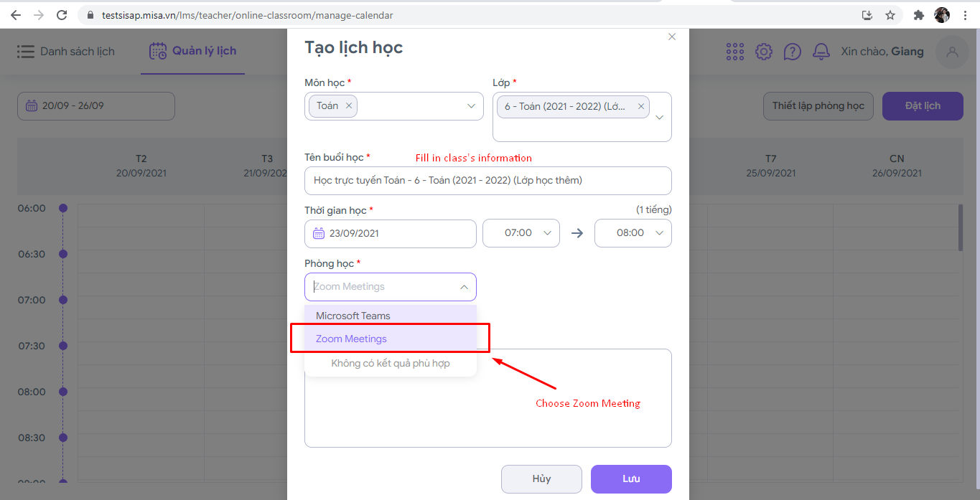Open the apps grid icon
Viewport: 980px width, 500px height.
[x=735, y=52]
